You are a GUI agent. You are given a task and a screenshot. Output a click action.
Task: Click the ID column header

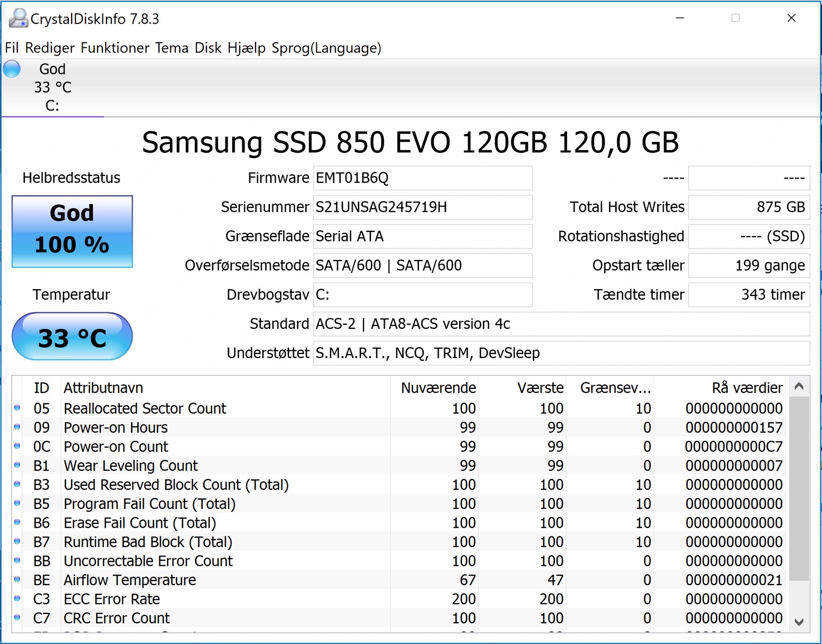point(42,388)
